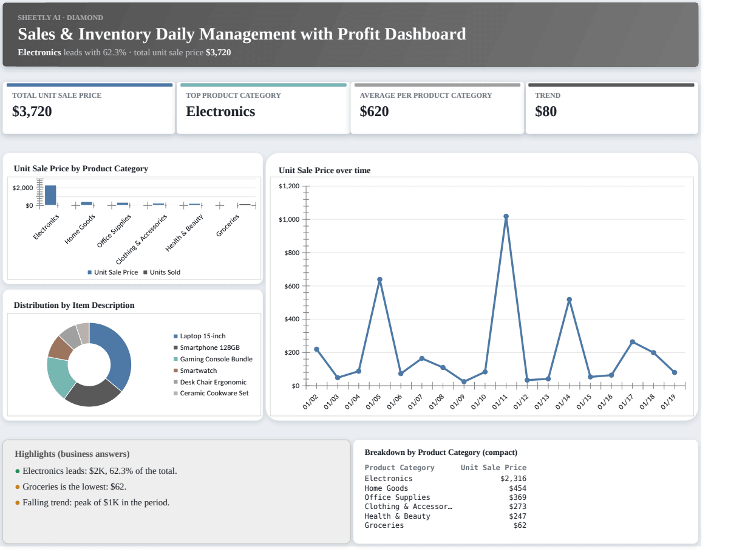Click the 'SHEETLY AI · DIAMOND' label
Viewport: 745px width, 560px height.
pyautogui.click(x=60, y=18)
